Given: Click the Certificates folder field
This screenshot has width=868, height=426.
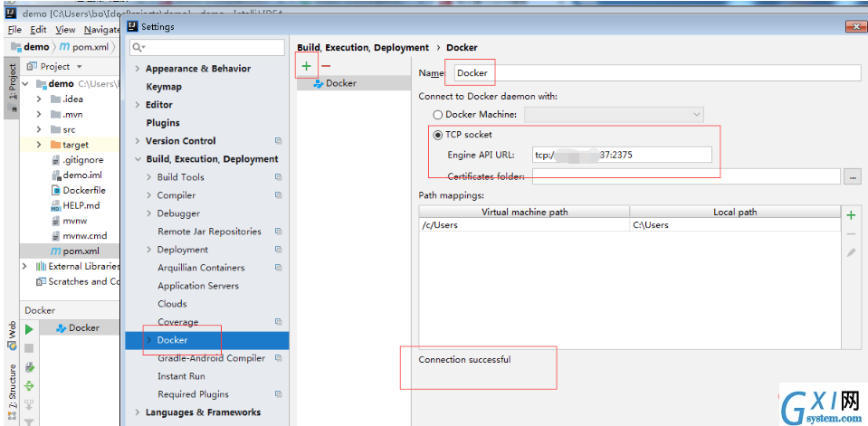Looking at the screenshot, I should [x=686, y=176].
